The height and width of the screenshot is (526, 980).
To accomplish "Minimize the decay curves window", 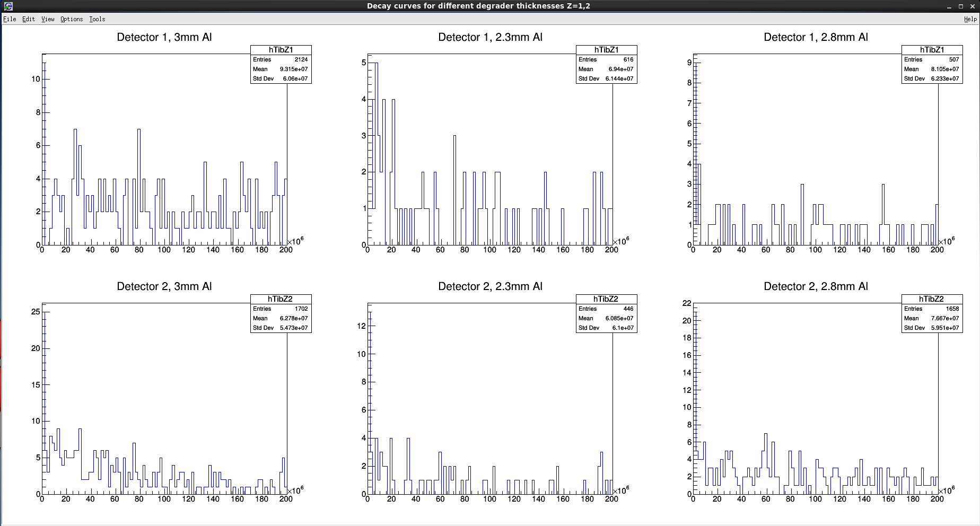I will click(949, 6).
